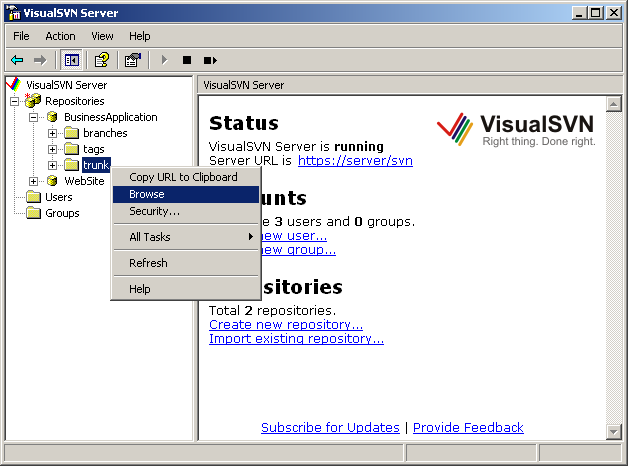The height and width of the screenshot is (466, 628).
Task: Start the server with the play icon
Action: click(x=164, y=60)
